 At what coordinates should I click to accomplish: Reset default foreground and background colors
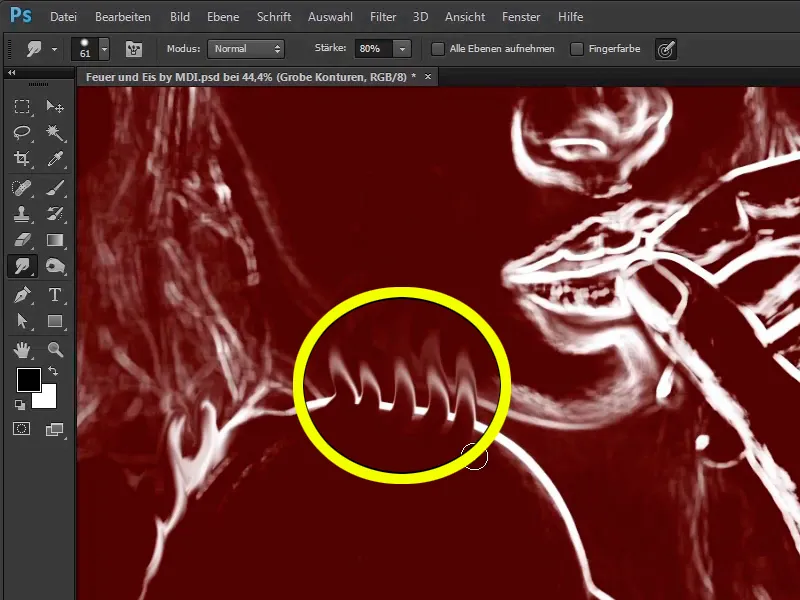(20, 405)
